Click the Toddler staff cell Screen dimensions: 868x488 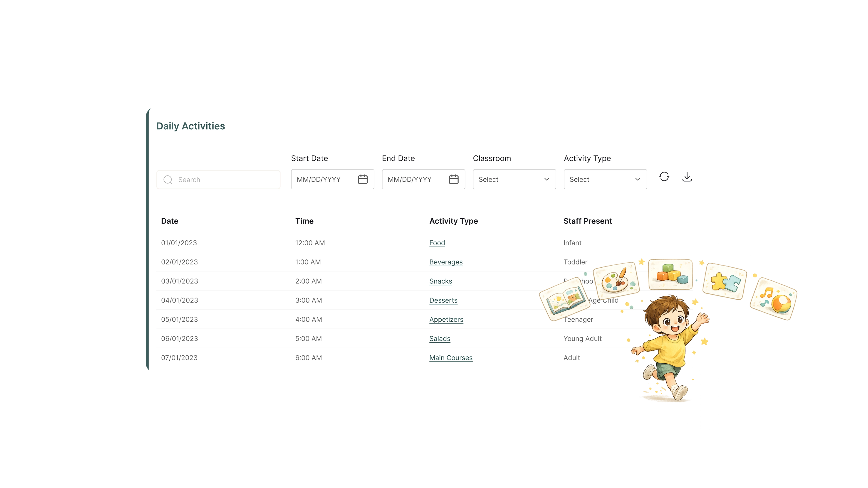point(576,262)
